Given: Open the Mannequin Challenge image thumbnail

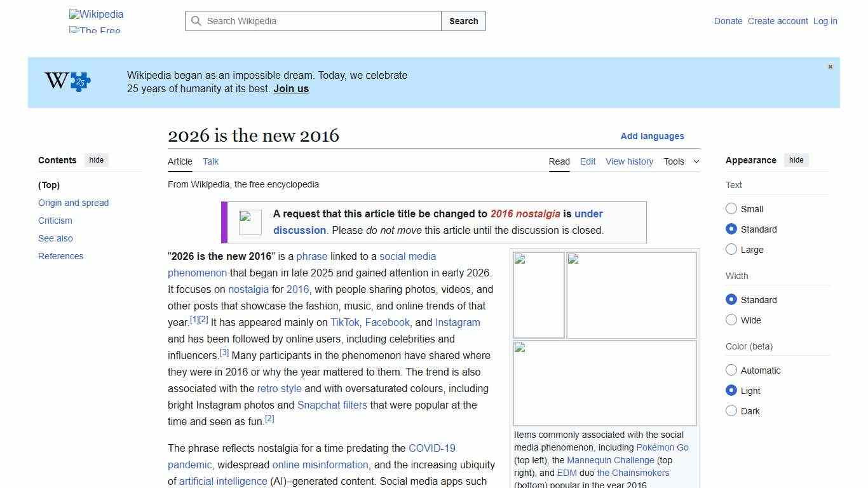Looking at the screenshot, I should coord(631,294).
